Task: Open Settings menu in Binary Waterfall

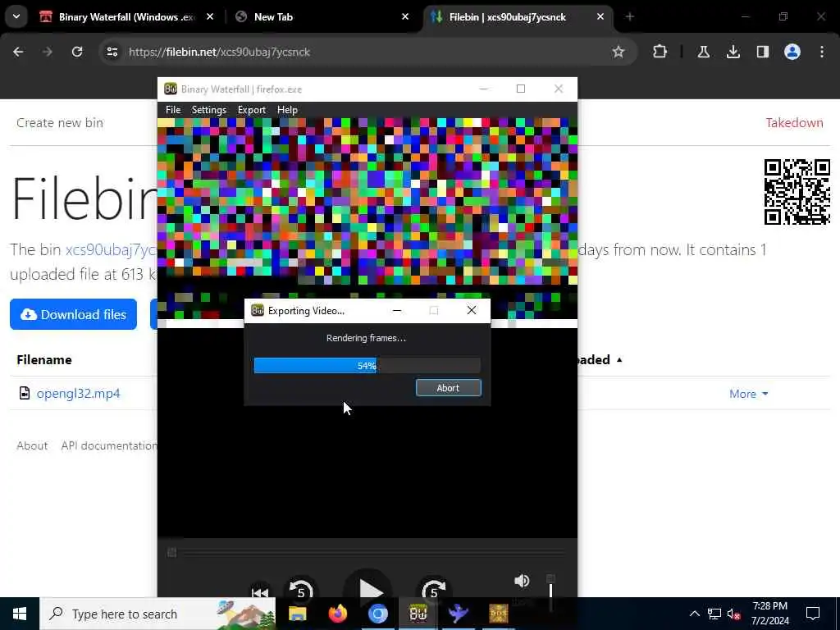Action: click(209, 110)
